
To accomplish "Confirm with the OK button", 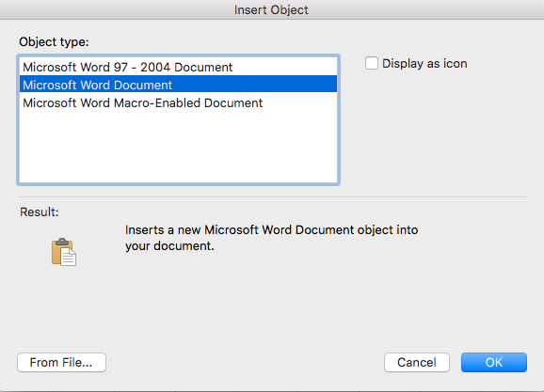I will [494, 362].
